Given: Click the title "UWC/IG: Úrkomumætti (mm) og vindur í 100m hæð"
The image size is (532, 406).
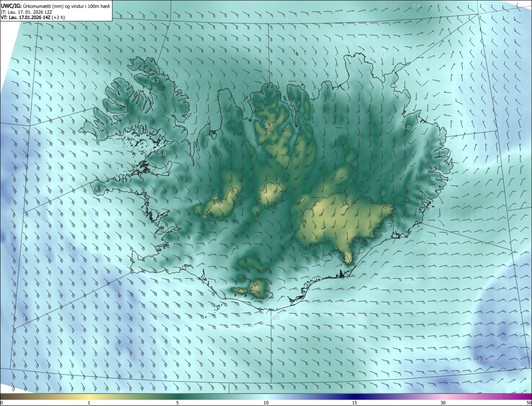Looking at the screenshot, I should point(55,5).
